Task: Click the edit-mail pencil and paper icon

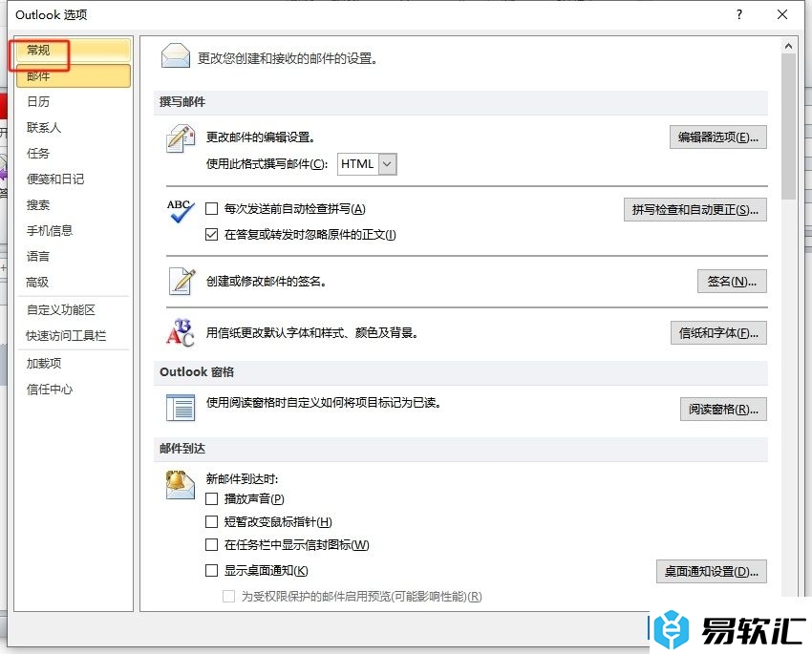Action: click(x=181, y=138)
